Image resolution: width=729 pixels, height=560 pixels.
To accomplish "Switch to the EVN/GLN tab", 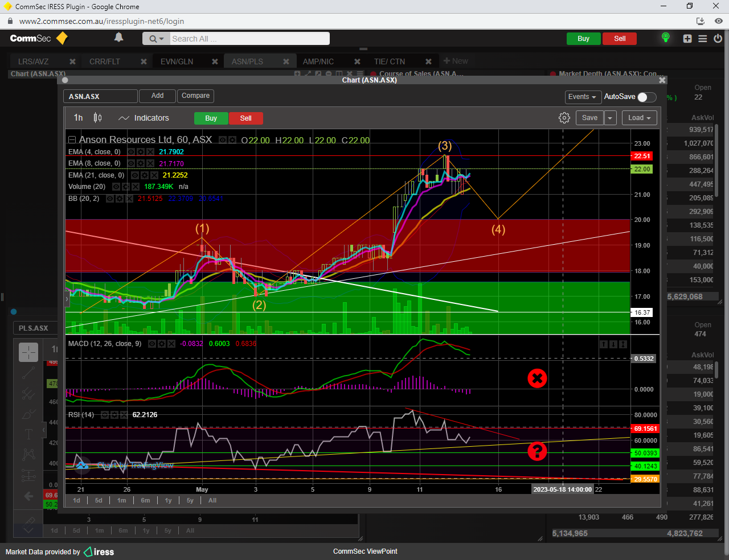I will pos(177,61).
